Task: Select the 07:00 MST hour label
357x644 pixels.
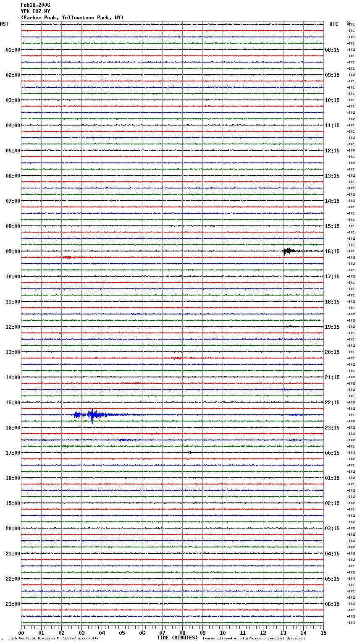Action: click(x=13, y=201)
